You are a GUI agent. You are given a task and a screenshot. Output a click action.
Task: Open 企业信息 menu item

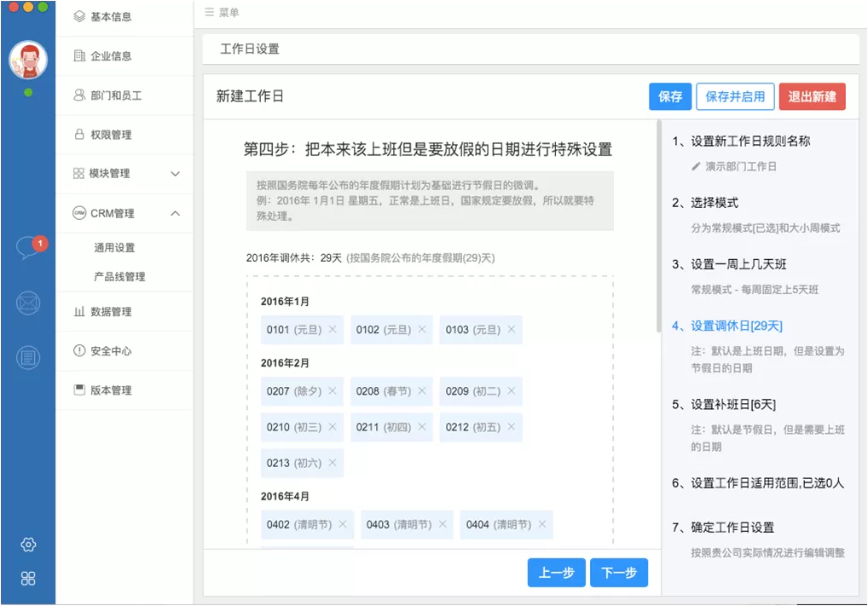click(124, 56)
